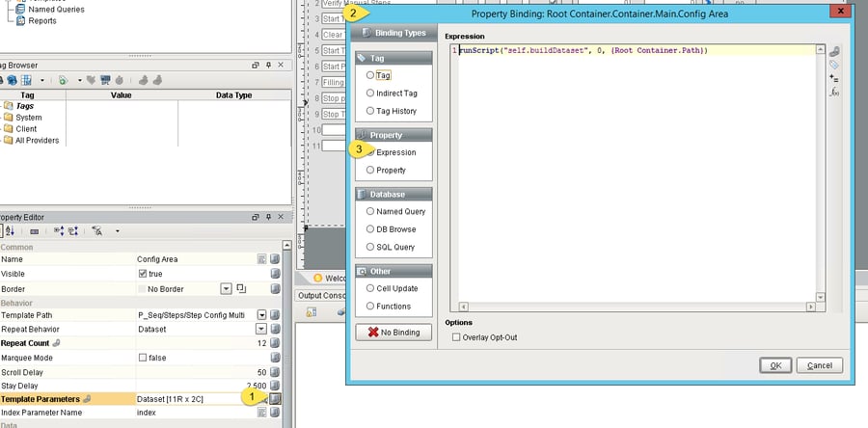Click Data Type column header
868x428 pixels.
(233, 95)
